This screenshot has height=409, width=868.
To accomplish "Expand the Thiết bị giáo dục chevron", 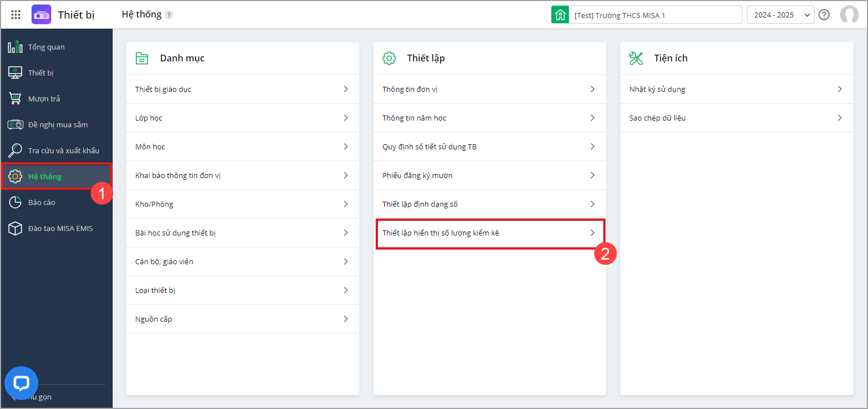I will coord(345,89).
